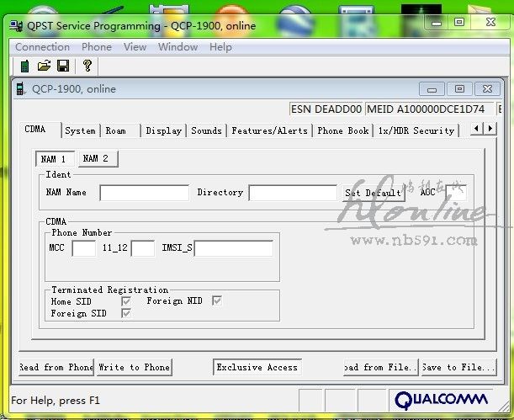The height and width of the screenshot is (420, 514).
Task: Click the Save to File button
Action: pyautogui.click(x=459, y=367)
